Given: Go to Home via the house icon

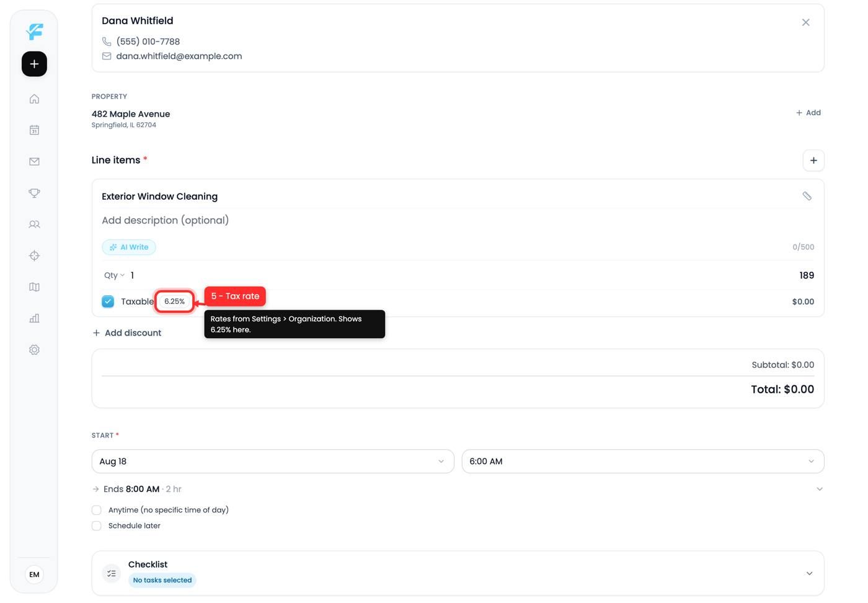Looking at the screenshot, I should [x=34, y=99].
